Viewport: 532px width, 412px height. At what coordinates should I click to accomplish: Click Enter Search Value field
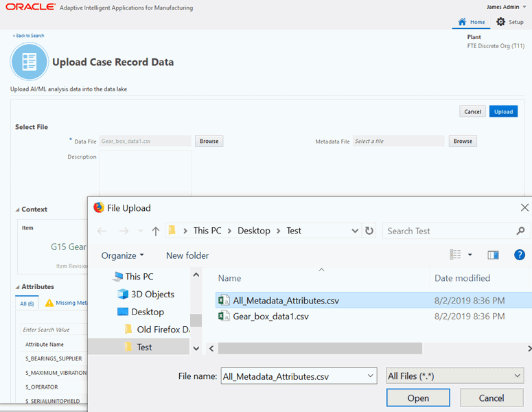(54, 330)
